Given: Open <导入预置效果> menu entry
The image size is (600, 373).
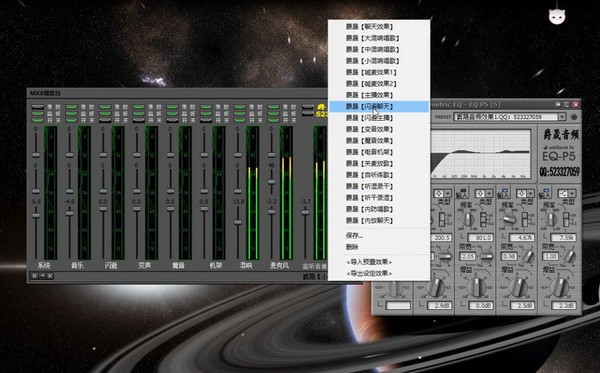Looking at the screenshot, I should 379,262.
